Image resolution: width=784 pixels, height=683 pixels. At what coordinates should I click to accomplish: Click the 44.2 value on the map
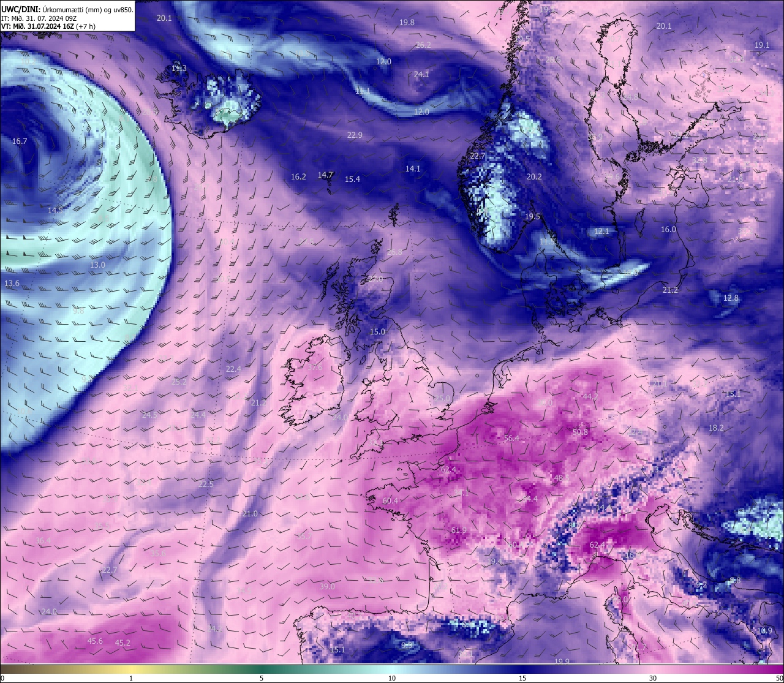point(590,397)
